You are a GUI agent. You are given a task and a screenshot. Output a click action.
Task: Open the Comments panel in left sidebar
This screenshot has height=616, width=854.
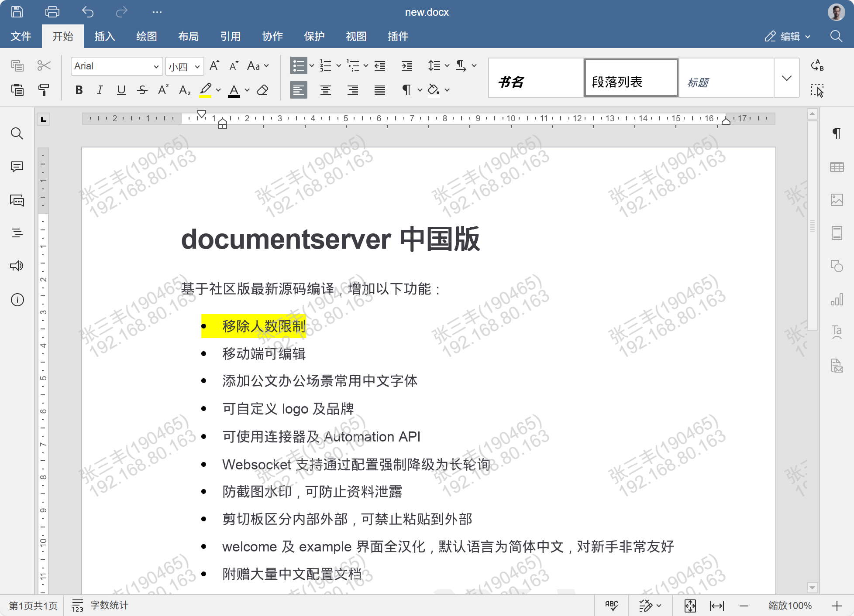(x=17, y=167)
